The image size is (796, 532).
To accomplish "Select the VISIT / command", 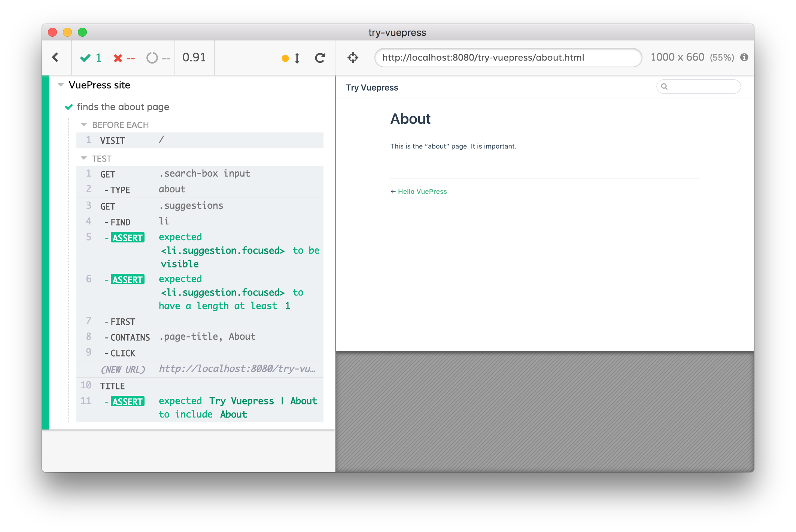I will (200, 140).
